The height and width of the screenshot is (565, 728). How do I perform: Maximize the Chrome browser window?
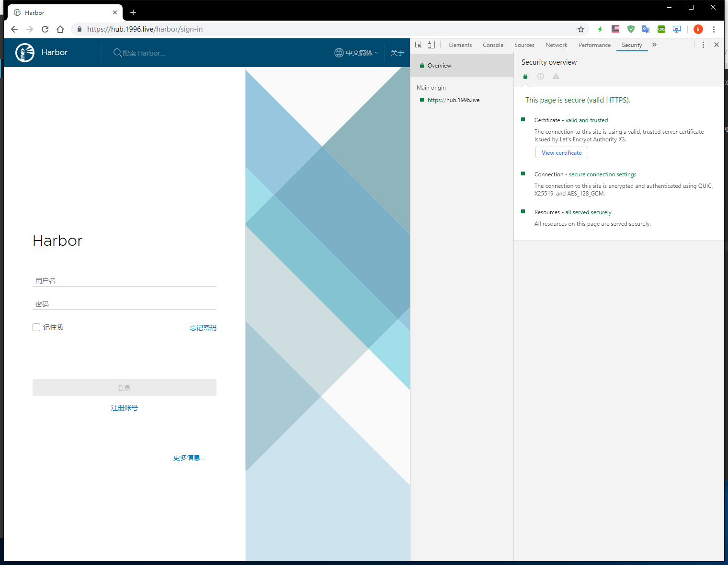[x=691, y=7]
